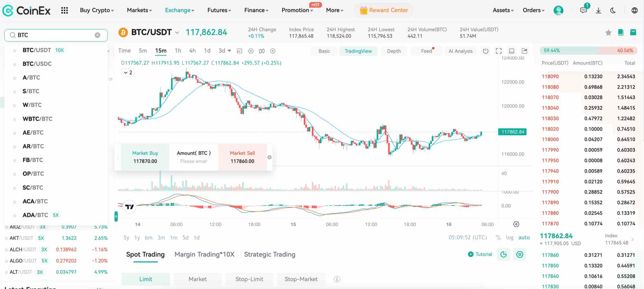Open the Buy Crypto menu
This screenshot has height=289, width=644.
[97, 10]
